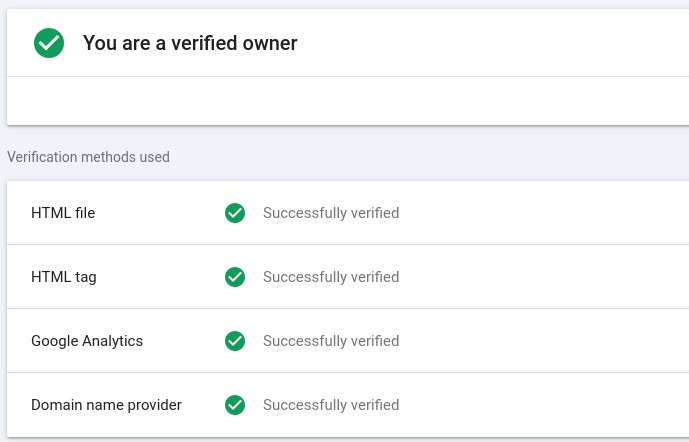Expand the Google Analytics method label
Viewport: 689px width, 442px height.
(x=87, y=341)
